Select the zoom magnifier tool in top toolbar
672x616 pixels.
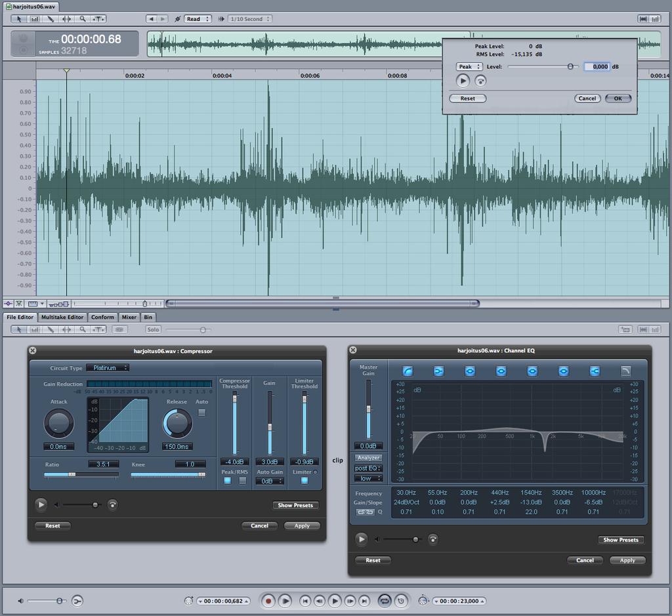pos(82,19)
